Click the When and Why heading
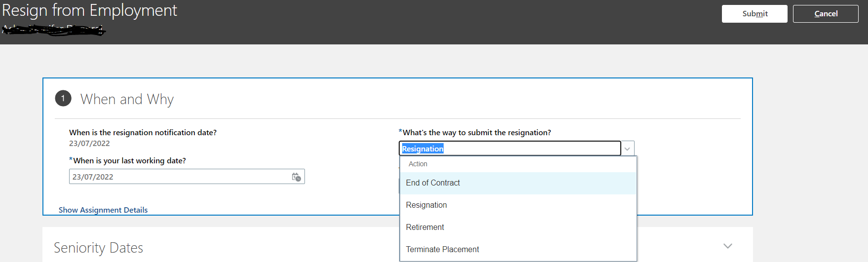The image size is (868, 262). click(x=127, y=99)
